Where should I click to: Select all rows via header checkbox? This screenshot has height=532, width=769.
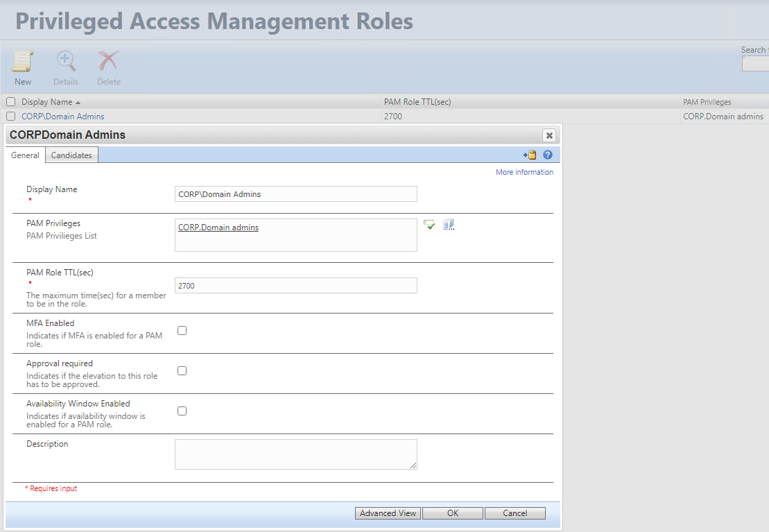pos(11,102)
